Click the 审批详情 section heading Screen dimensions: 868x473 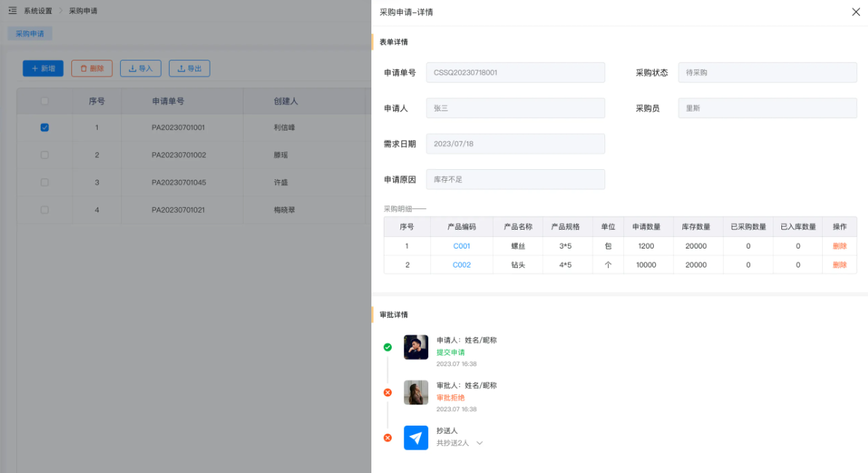(394, 315)
